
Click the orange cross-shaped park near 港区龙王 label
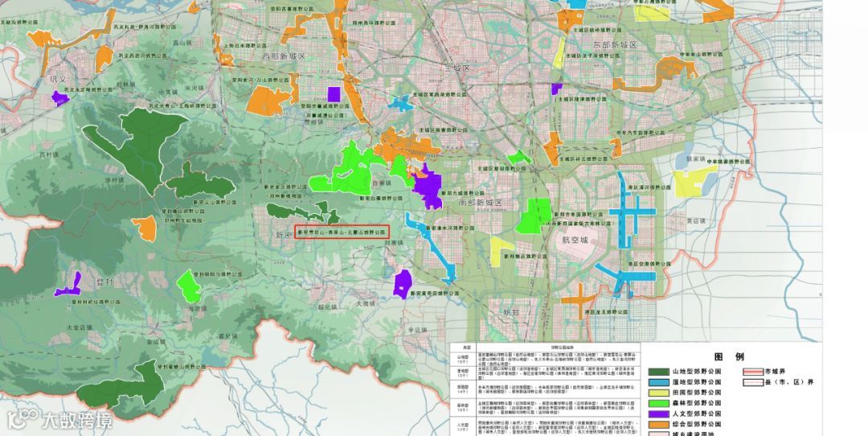579,300
